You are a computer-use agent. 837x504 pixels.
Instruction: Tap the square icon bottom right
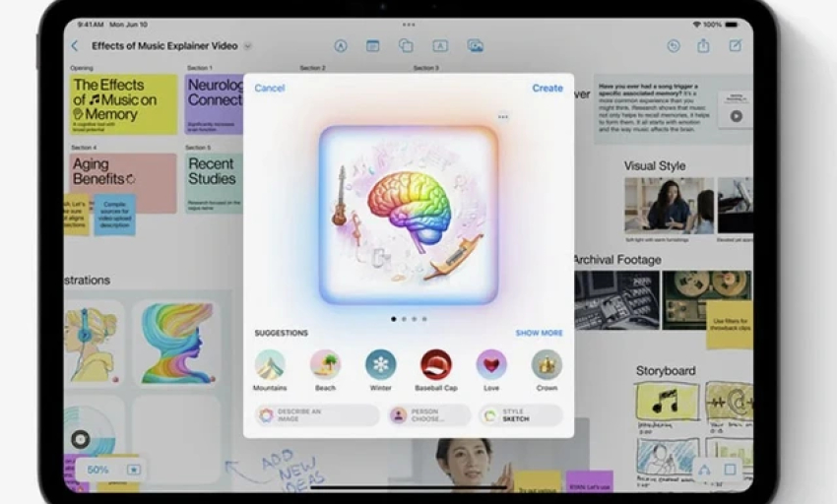coord(730,470)
